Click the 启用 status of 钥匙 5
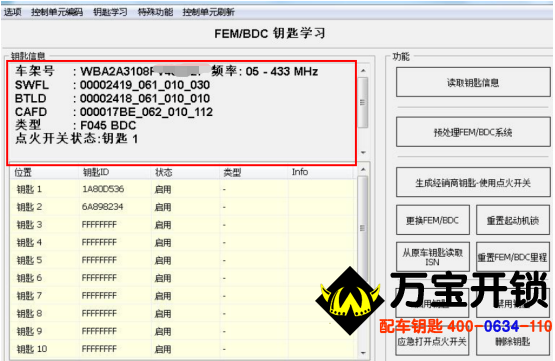 163,260
